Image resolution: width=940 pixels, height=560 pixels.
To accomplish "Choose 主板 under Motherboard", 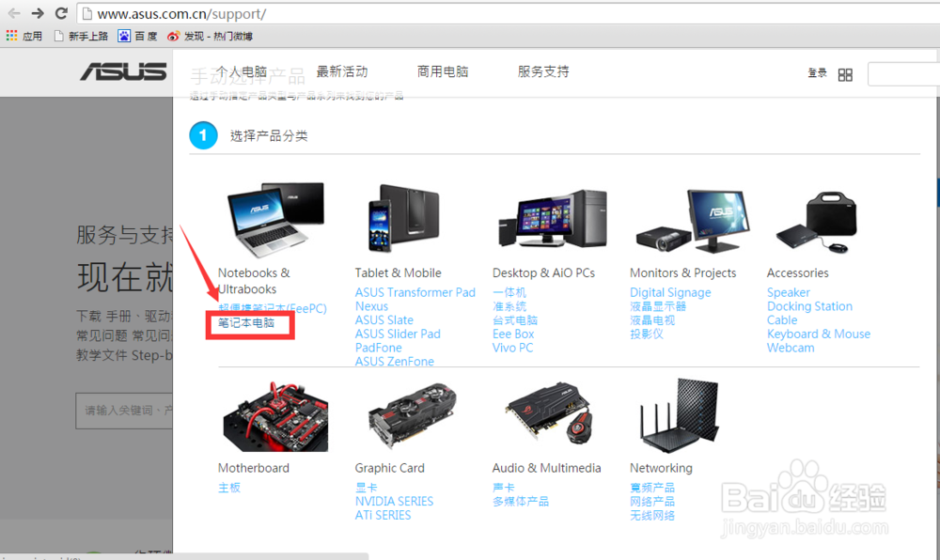I will [x=229, y=488].
